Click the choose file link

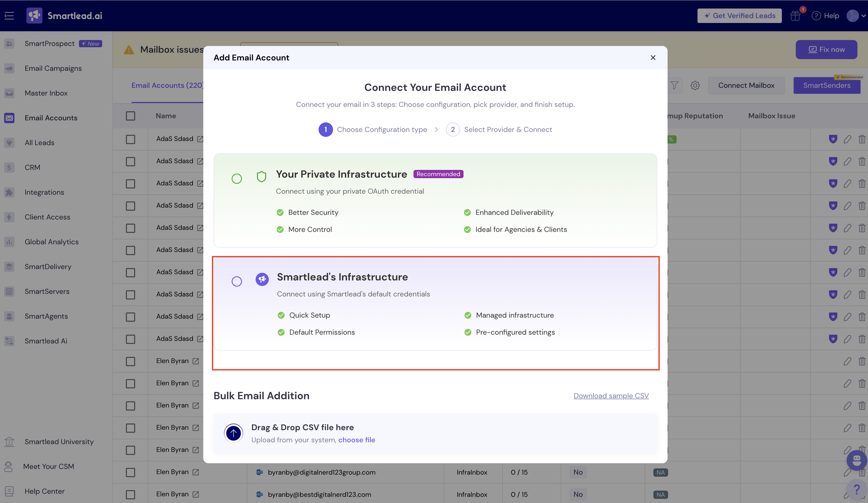pyautogui.click(x=356, y=440)
